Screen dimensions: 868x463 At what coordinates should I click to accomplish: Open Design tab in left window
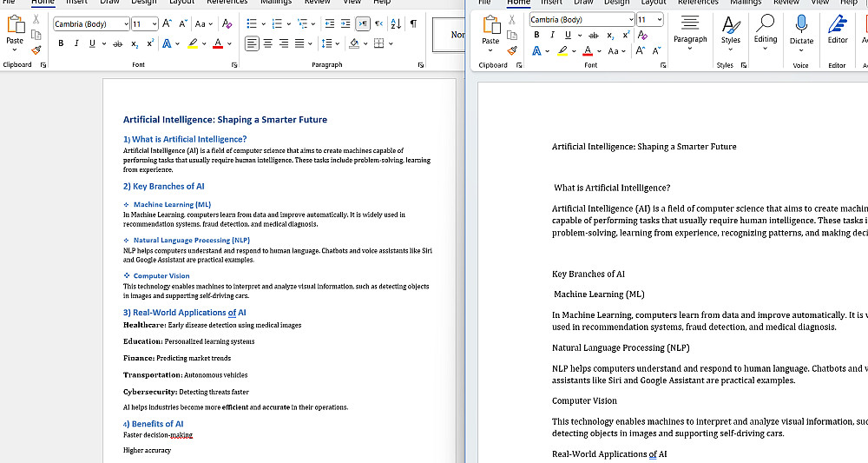144,2
